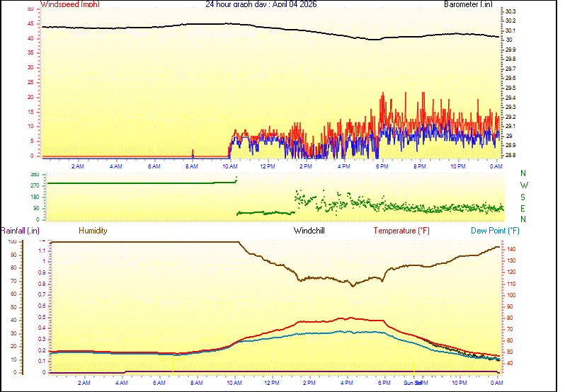Click the 'S' compass letter on wind direction scale
The height and width of the screenshot is (392, 565).
(x=524, y=197)
